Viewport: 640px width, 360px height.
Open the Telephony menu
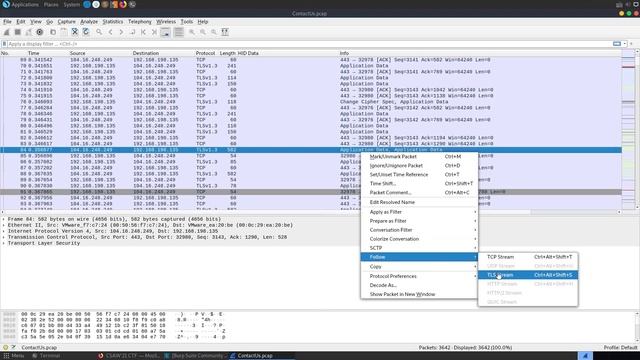pyautogui.click(x=140, y=22)
